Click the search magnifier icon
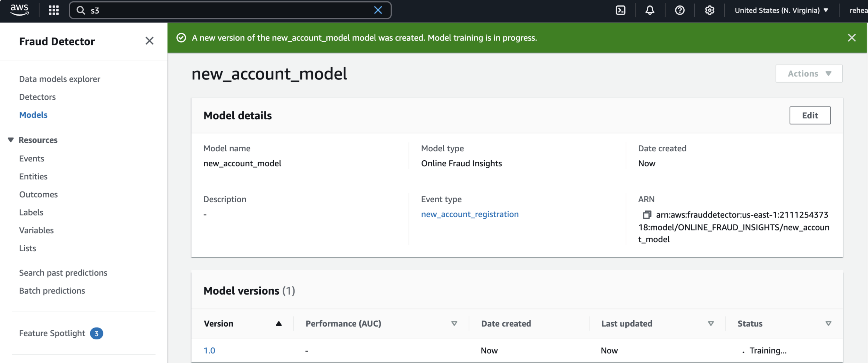Screen dimensions: 868x363 (81, 10)
